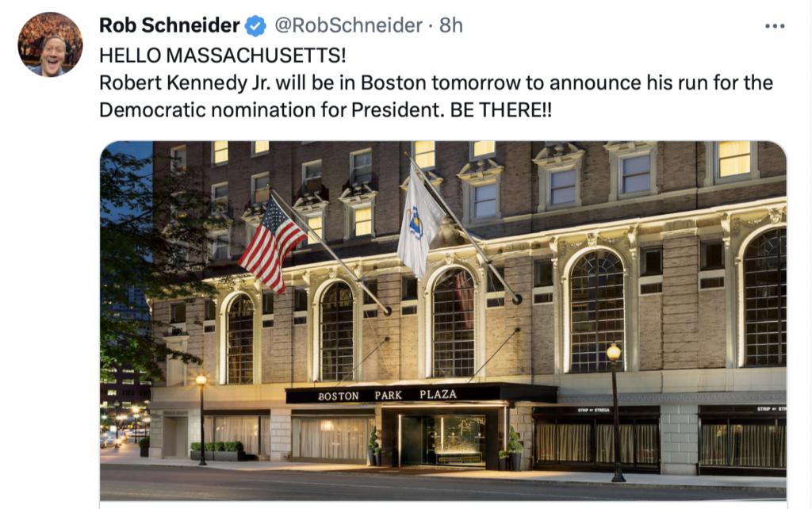Click the HELLO MASSACHUSETTS! text line
Image resolution: width=812 pixels, height=509 pixels.
point(223,55)
